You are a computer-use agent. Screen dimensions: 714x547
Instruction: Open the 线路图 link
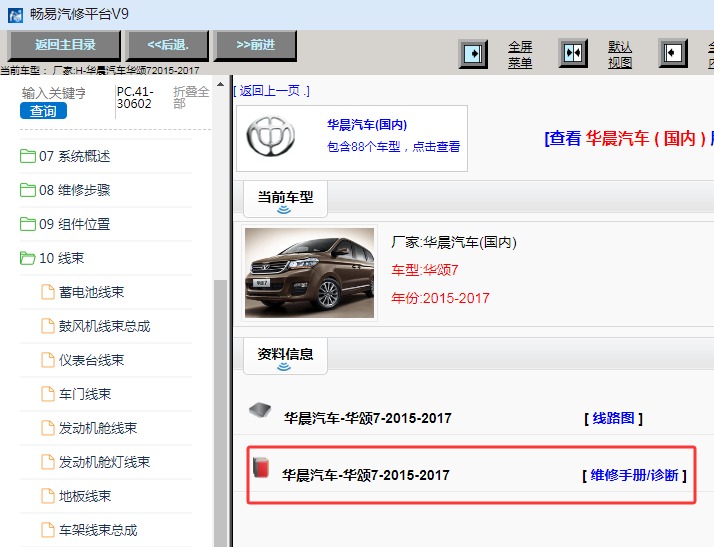(613, 418)
